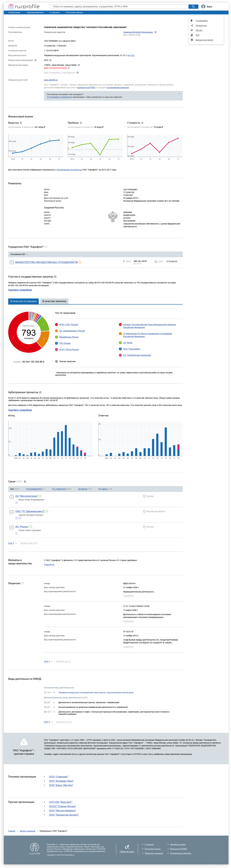The height and width of the screenshot is (868, 231).
Task: Filter links По учредителю (393)
Action: [61, 489]
